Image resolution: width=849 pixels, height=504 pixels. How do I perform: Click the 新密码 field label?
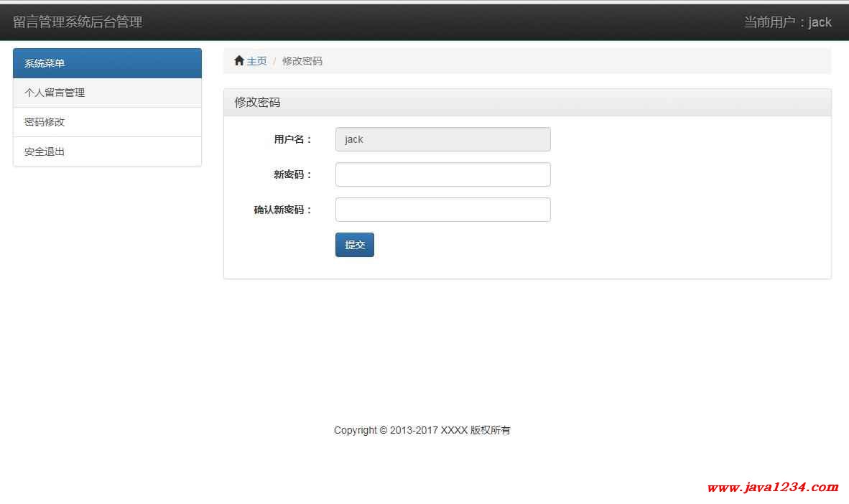pos(292,174)
